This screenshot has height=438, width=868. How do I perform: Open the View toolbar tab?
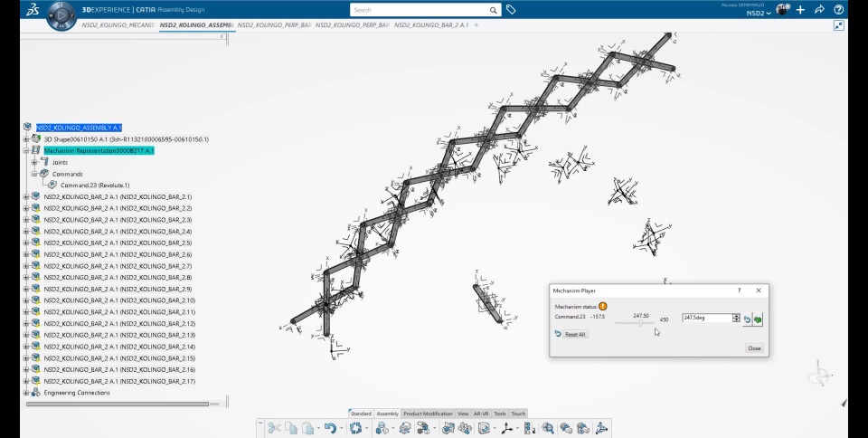pyautogui.click(x=463, y=414)
